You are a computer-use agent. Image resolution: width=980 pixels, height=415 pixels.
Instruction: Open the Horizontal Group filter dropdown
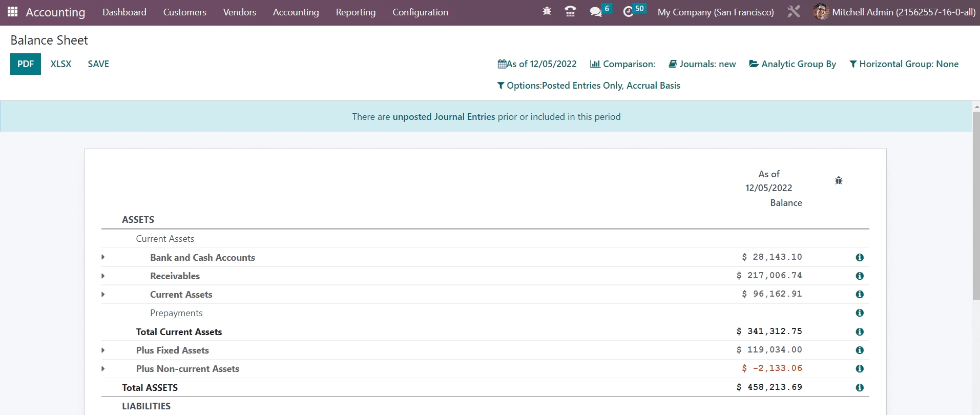coord(904,64)
